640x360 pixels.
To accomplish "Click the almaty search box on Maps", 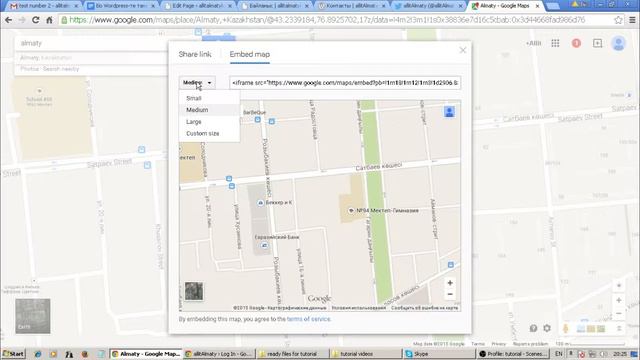I will click(x=92, y=43).
